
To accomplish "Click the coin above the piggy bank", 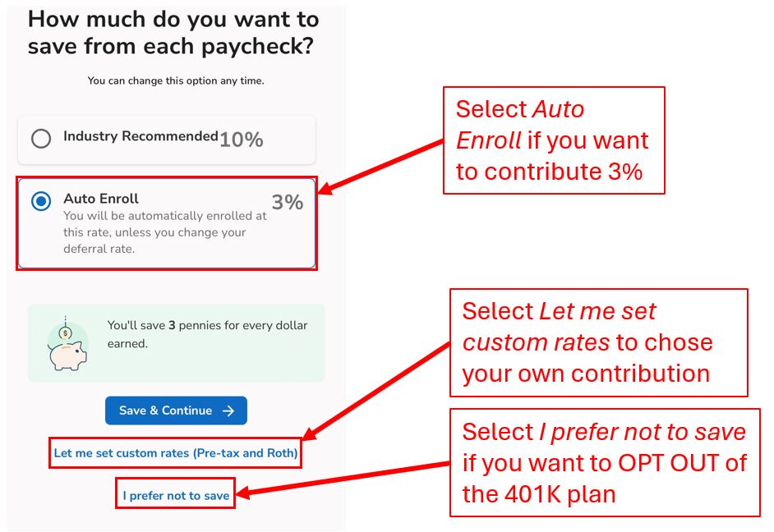I will coord(65,333).
